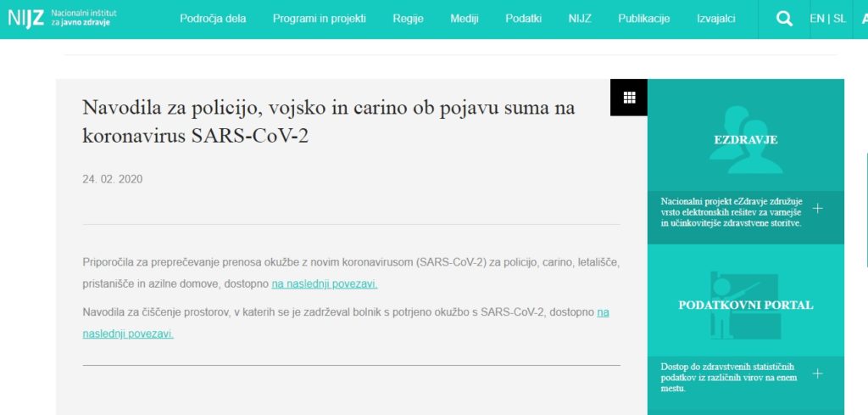Go to the Regije menu item
Screen dimensions: 868x415
[408, 19]
